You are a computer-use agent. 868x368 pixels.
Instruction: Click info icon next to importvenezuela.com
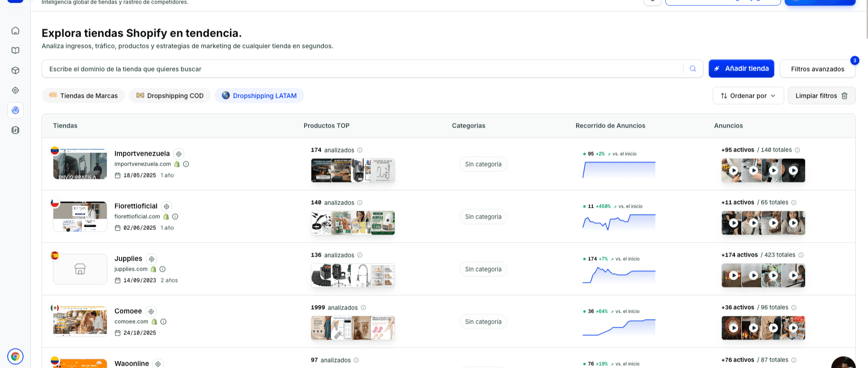pyautogui.click(x=186, y=164)
